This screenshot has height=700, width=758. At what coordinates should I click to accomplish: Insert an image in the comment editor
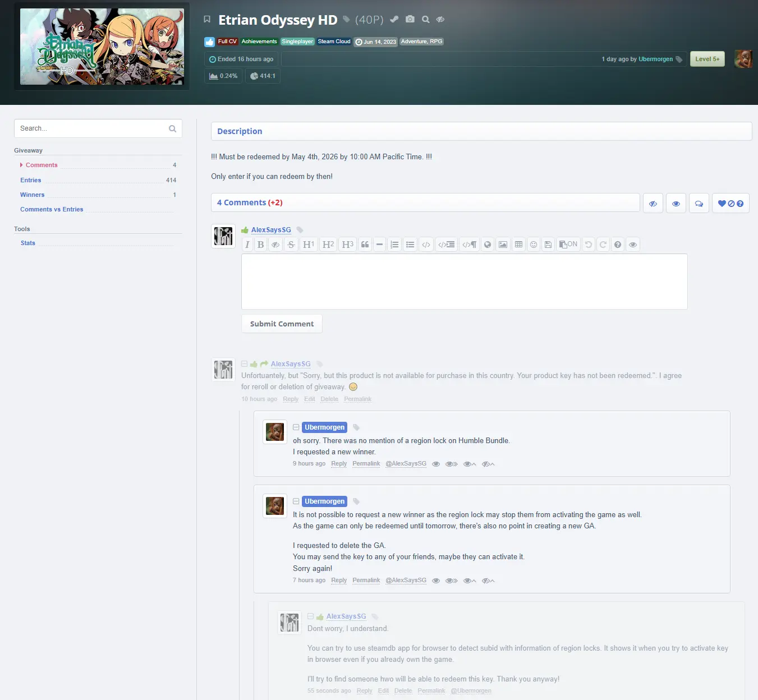tap(503, 245)
